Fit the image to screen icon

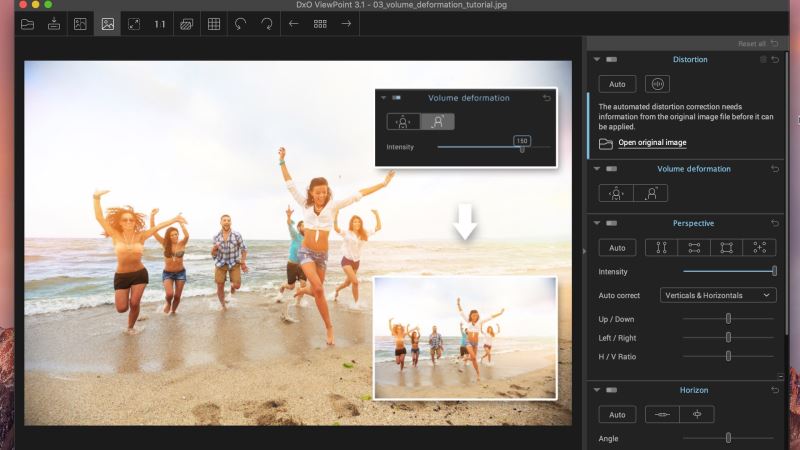(134, 24)
